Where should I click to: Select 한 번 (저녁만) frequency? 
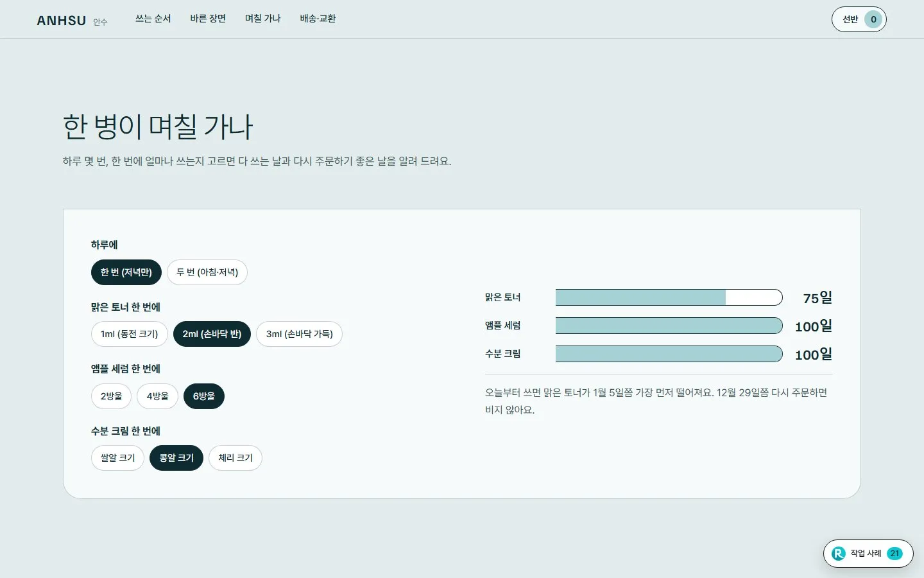pos(126,272)
